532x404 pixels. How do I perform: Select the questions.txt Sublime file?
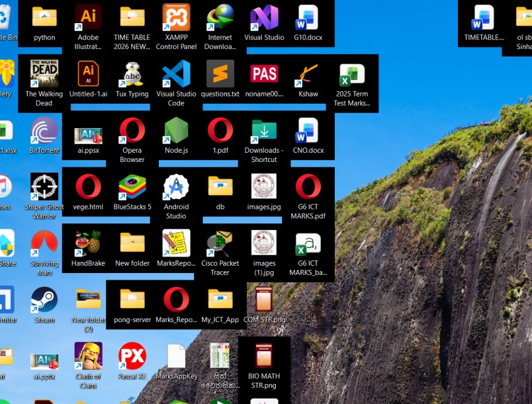220,73
